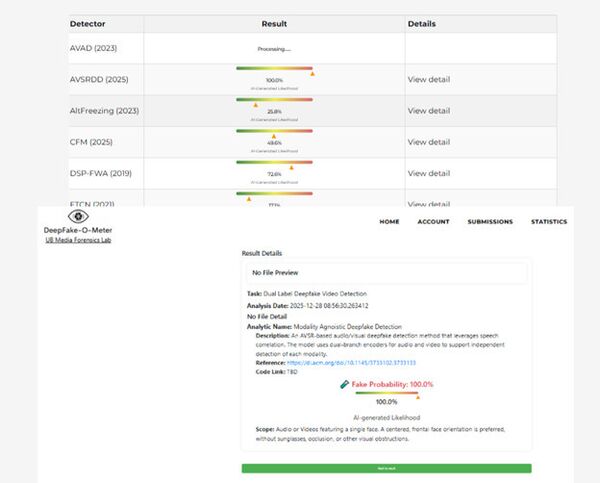Follow the UB Media Forensics Lab link
The height and width of the screenshot is (483, 600).
[x=77, y=242]
